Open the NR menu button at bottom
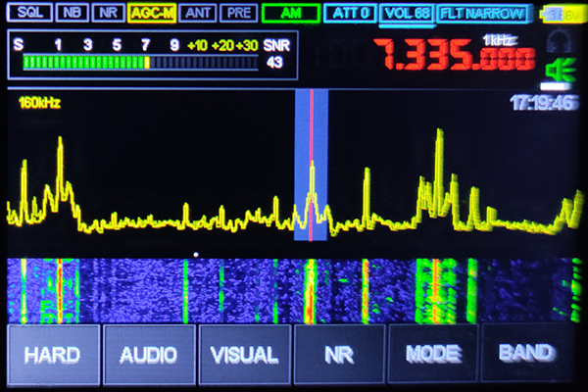The image size is (588, 392). pos(339,355)
